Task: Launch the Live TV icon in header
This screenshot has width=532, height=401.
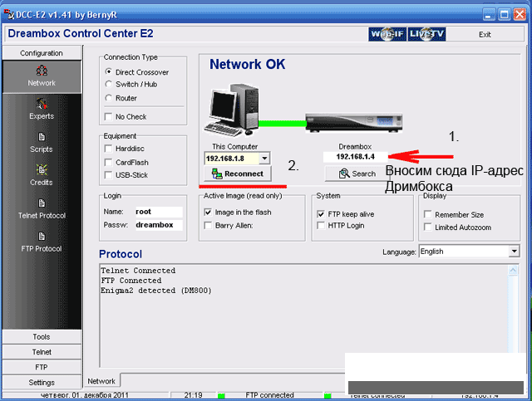Action: [x=428, y=34]
